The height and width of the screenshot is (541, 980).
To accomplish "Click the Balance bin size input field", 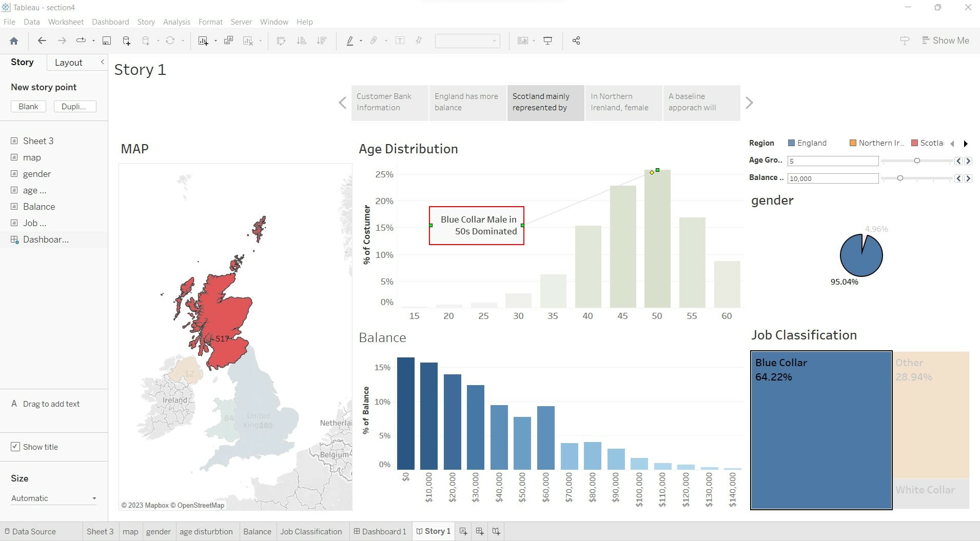I will 832,178.
